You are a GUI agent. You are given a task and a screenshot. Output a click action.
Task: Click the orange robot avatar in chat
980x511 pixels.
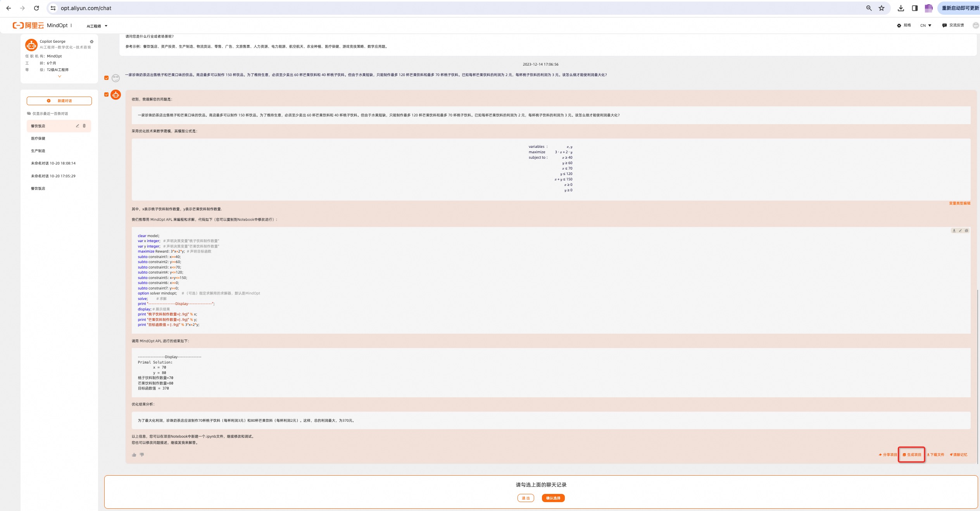tap(116, 95)
